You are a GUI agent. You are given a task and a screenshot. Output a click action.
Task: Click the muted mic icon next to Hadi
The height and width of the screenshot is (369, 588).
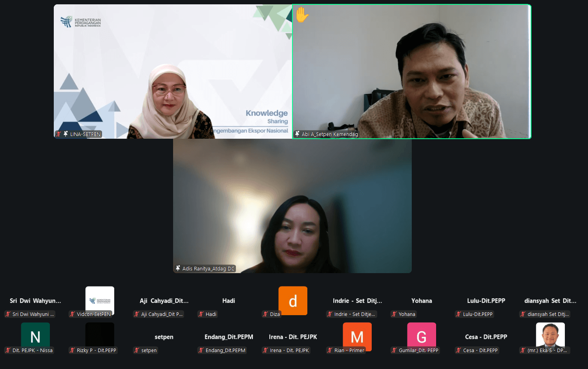[201, 314]
